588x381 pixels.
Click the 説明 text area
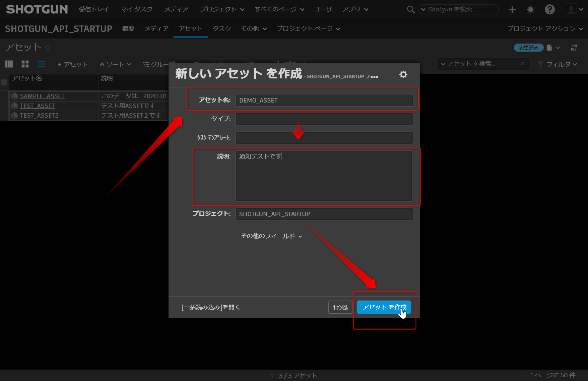pyautogui.click(x=324, y=176)
